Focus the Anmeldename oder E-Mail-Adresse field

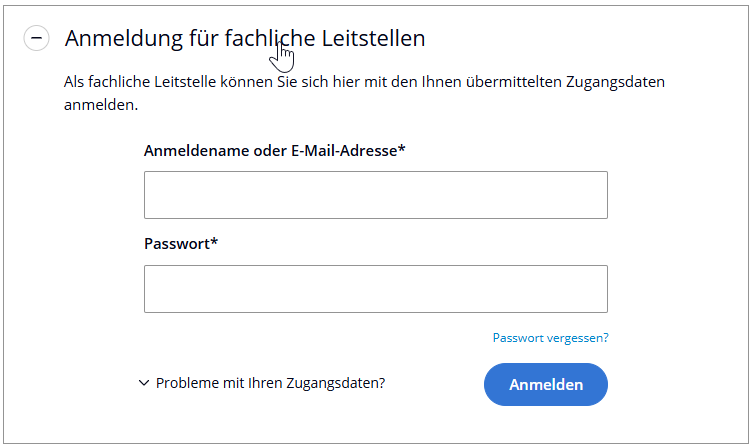point(375,195)
